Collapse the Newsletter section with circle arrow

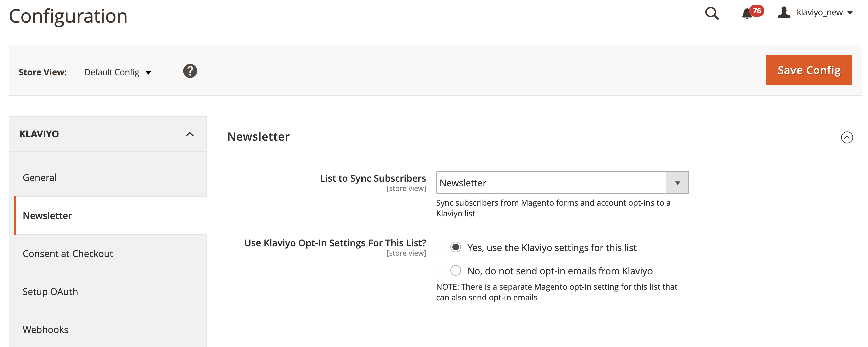[x=846, y=137]
